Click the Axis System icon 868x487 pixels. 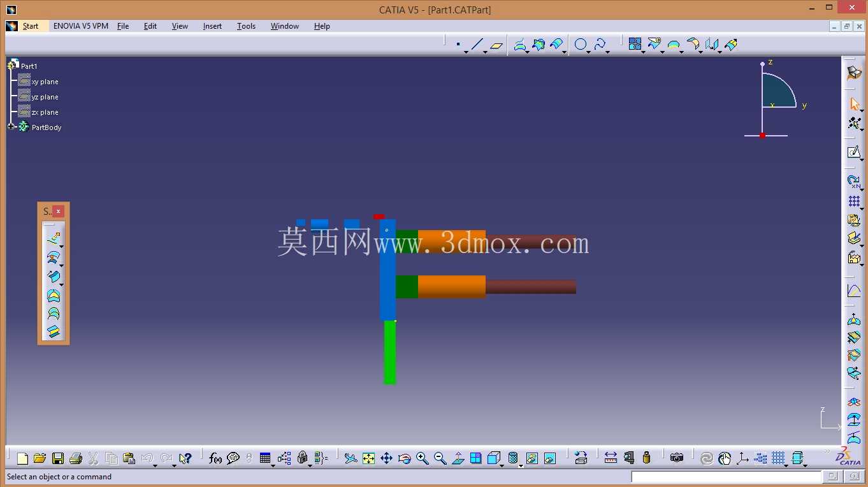click(742, 458)
